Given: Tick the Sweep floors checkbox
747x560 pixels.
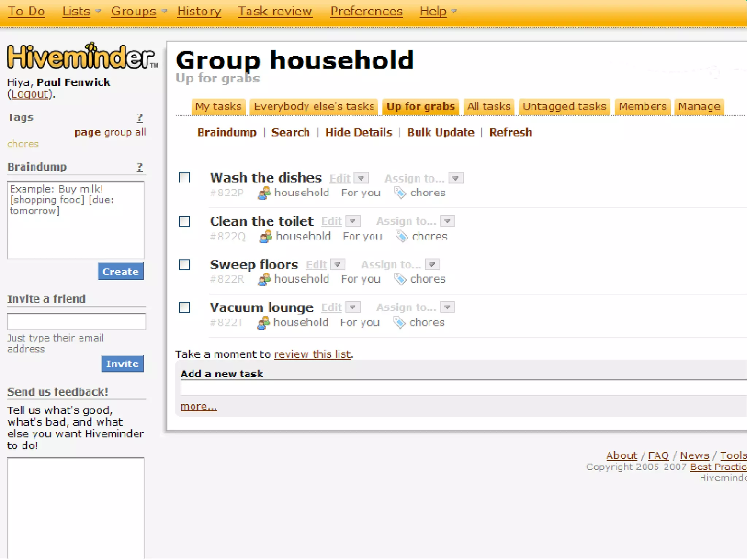Looking at the screenshot, I should (x=185, y=264).
